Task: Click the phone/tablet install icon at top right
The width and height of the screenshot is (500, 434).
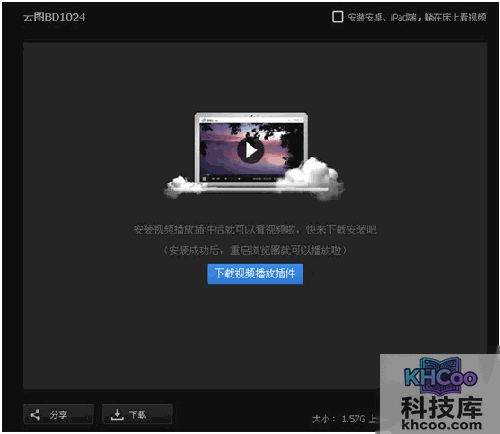Action: (337, 17)
